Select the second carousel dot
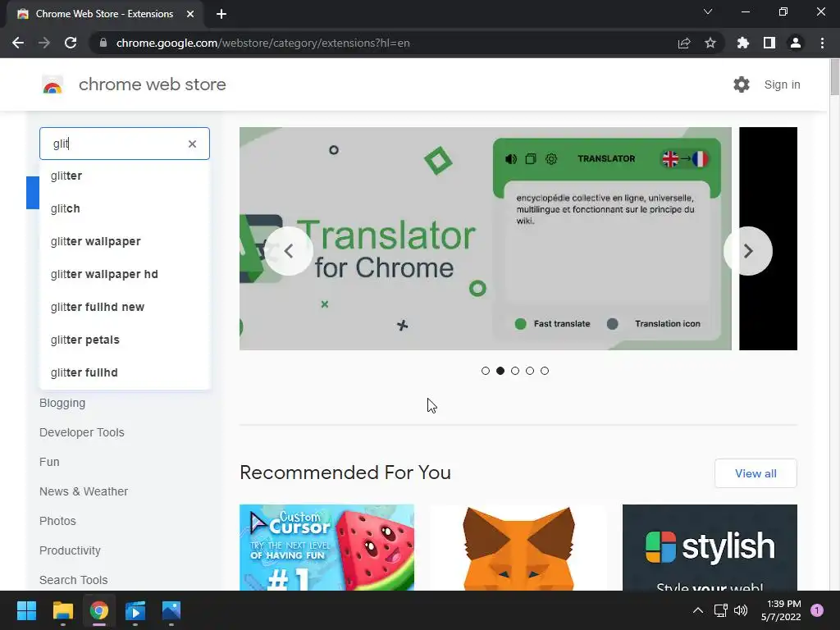 pos(500,371)
